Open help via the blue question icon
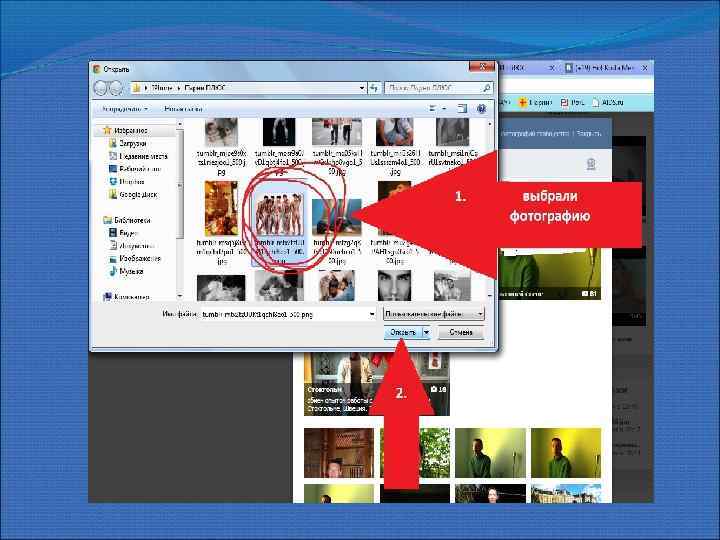 click(x=481, y=109)
